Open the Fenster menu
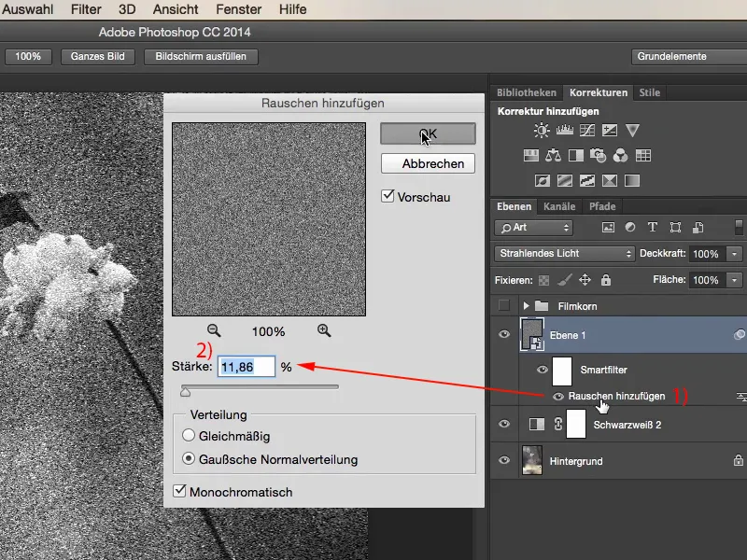This screenshot has height=560, width=747. pyautogui.click(x=239, y=9)
